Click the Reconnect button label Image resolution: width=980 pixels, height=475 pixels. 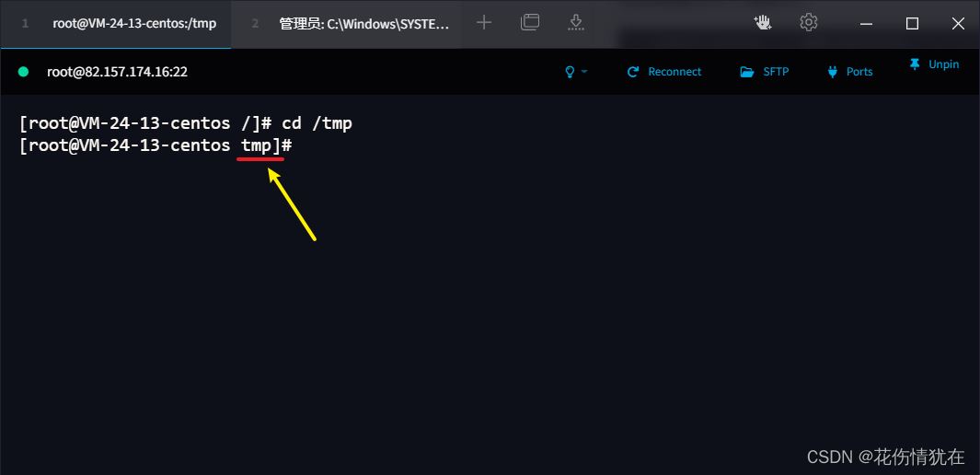pyautogui.click(x=674, y=72)
